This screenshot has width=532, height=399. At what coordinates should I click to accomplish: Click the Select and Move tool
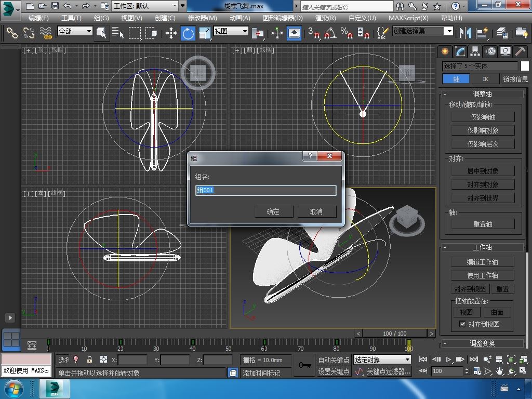pyautogui.click(x=171, y=33)
